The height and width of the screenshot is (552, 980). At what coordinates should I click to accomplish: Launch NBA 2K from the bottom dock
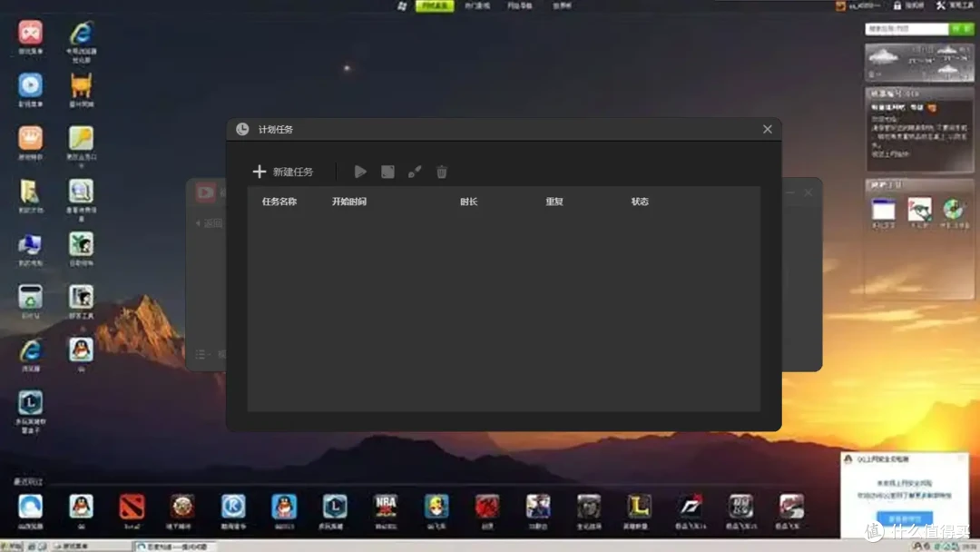(x=386, y=507)
